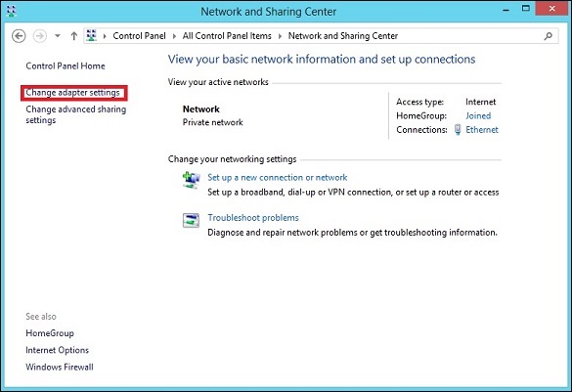Open Change adapter settings
Image resolution: width=572 pixels, height=392 pixels.
tap(72, 93)
